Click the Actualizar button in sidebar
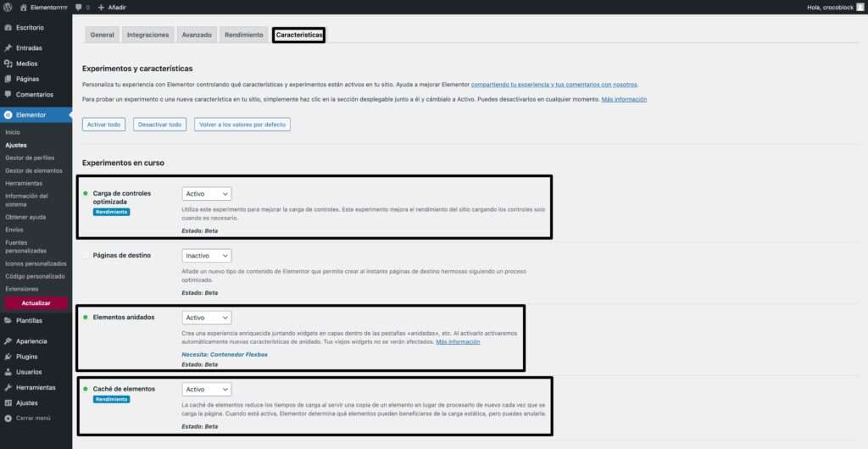Viewport: 868px width, 449px height. click(x=36, y=303)
